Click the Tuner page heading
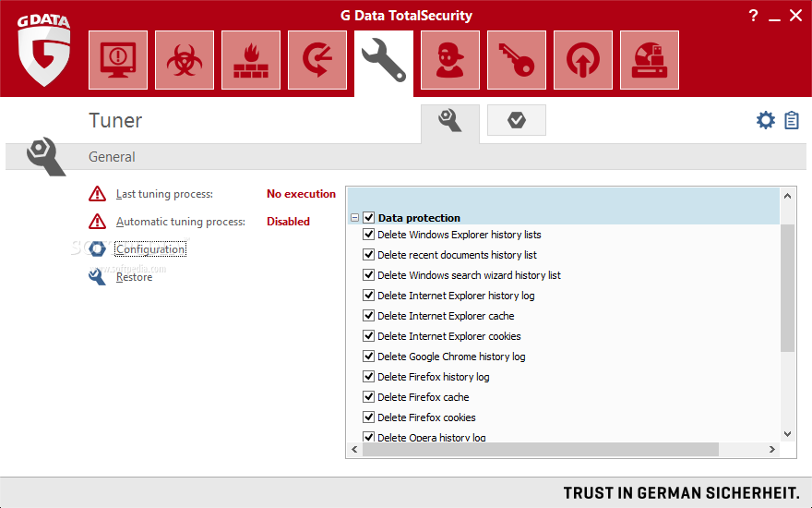The image size is (812, 508). tap(115, 120)
